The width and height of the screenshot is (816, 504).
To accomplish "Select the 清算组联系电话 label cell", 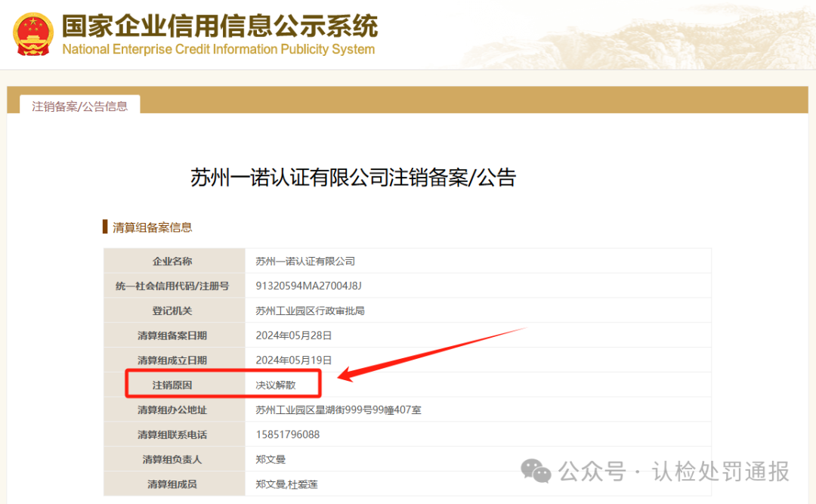I will (175, 434).
